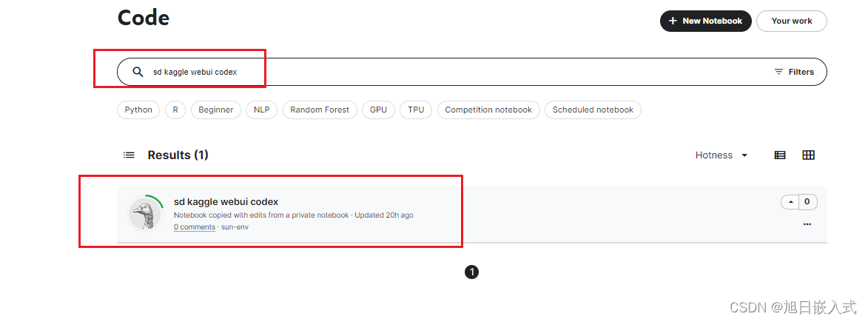Click the goose avatar thumbnail
Viewport: 868px width, 322px height.
(145, 213)
